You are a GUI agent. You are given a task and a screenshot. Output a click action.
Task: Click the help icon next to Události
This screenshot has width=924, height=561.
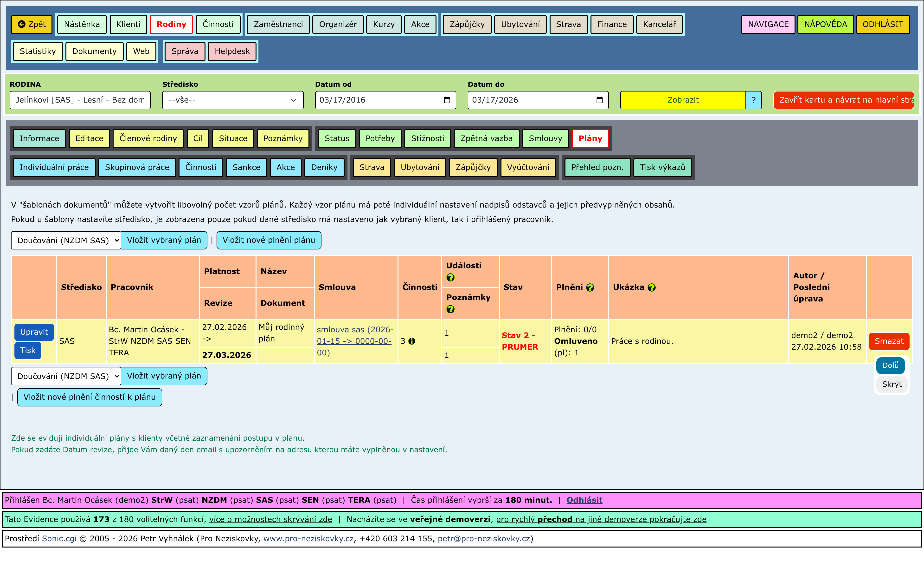(x=450, y=277)
